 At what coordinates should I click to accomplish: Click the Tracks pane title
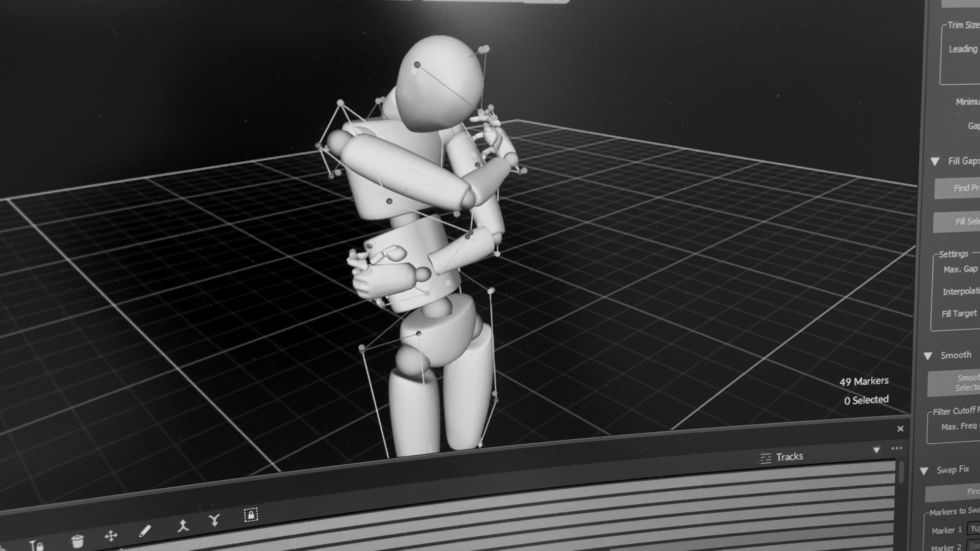pos(789,457)
